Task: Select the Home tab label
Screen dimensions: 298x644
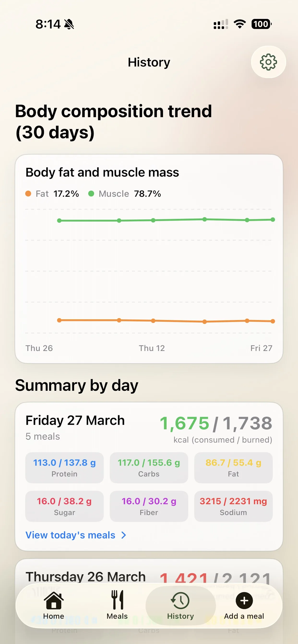Action: point(53,616)
